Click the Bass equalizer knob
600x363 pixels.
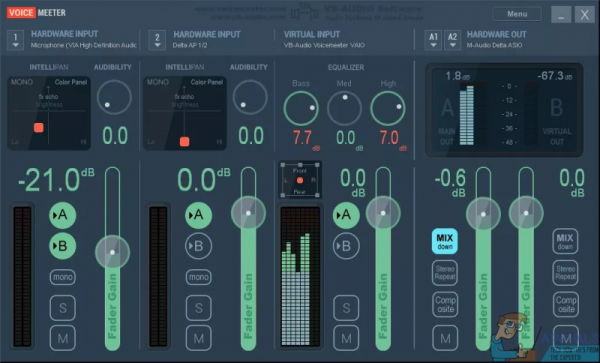coord(301,108)
